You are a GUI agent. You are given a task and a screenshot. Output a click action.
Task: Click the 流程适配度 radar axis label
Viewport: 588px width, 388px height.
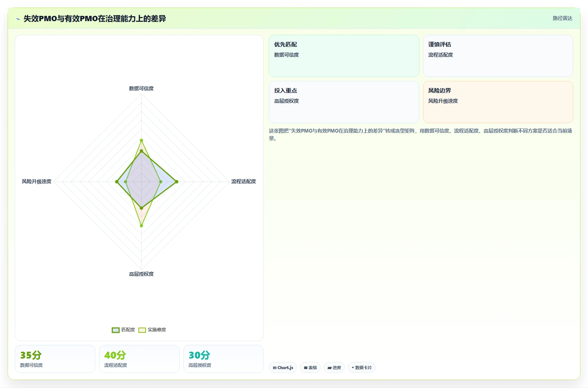coord(244,181)
